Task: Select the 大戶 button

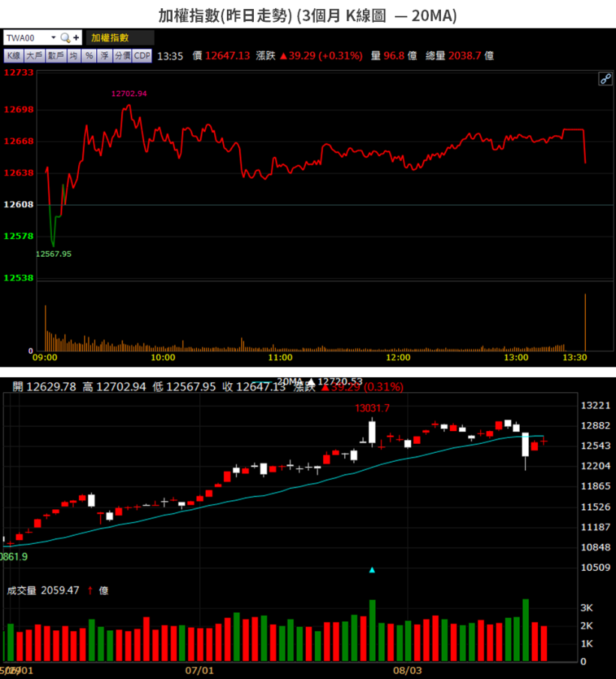Action: tap(35, 56)
